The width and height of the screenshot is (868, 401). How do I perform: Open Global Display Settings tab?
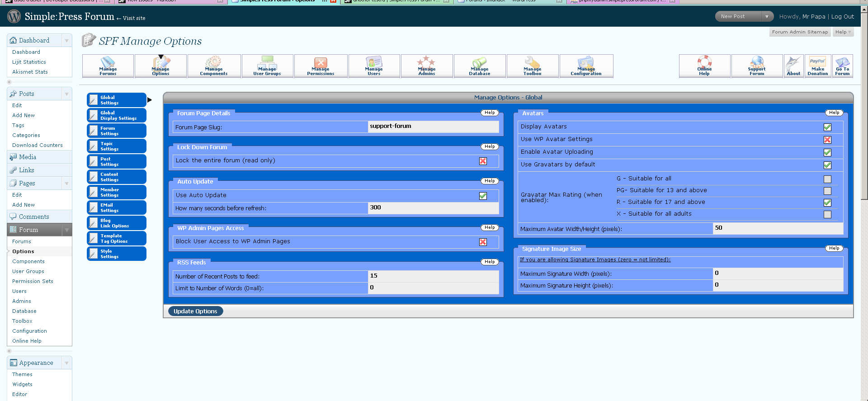tap(117, 115)
